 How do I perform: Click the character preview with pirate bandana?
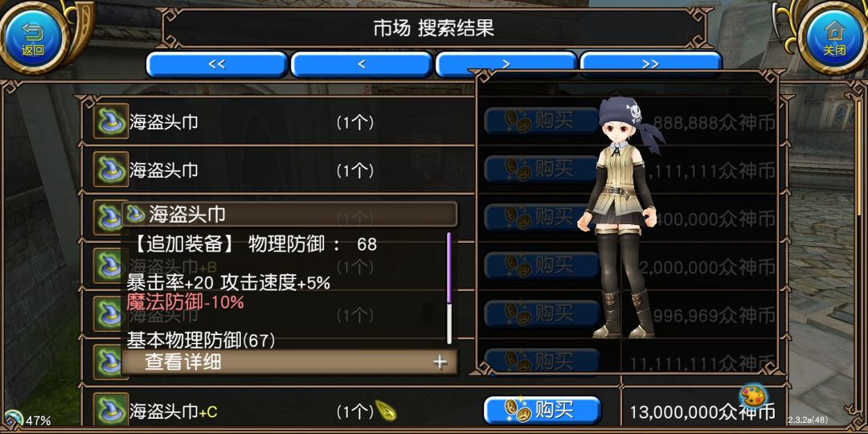click(625, 219)
